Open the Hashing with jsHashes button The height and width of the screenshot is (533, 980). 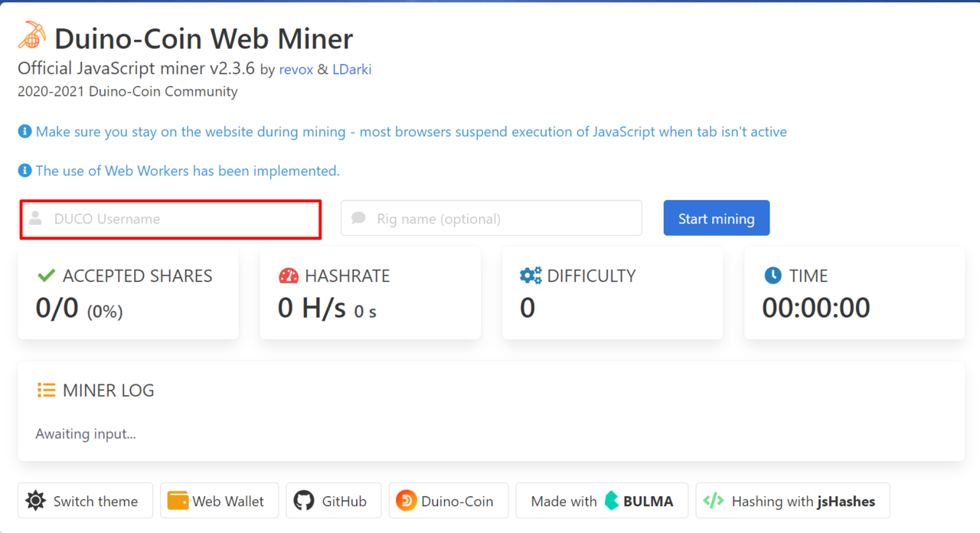coord(792,501)
